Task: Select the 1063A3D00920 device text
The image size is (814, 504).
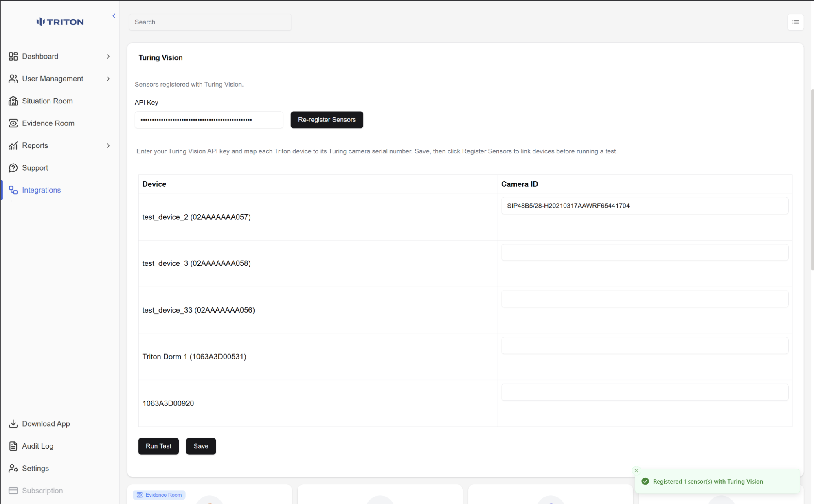Action: [x=168, y=403]
